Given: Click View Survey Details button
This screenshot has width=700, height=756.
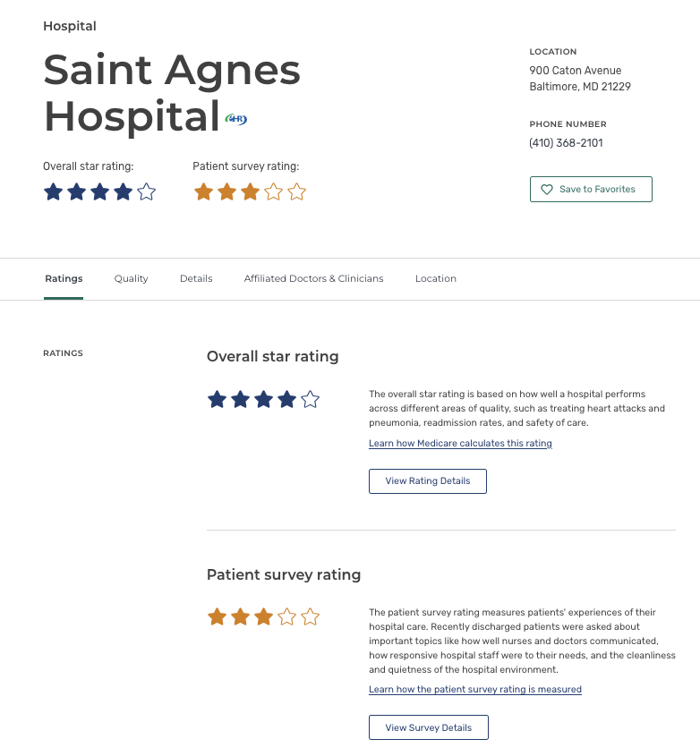Looking at the screenshot, I should [x=428, y=727].
